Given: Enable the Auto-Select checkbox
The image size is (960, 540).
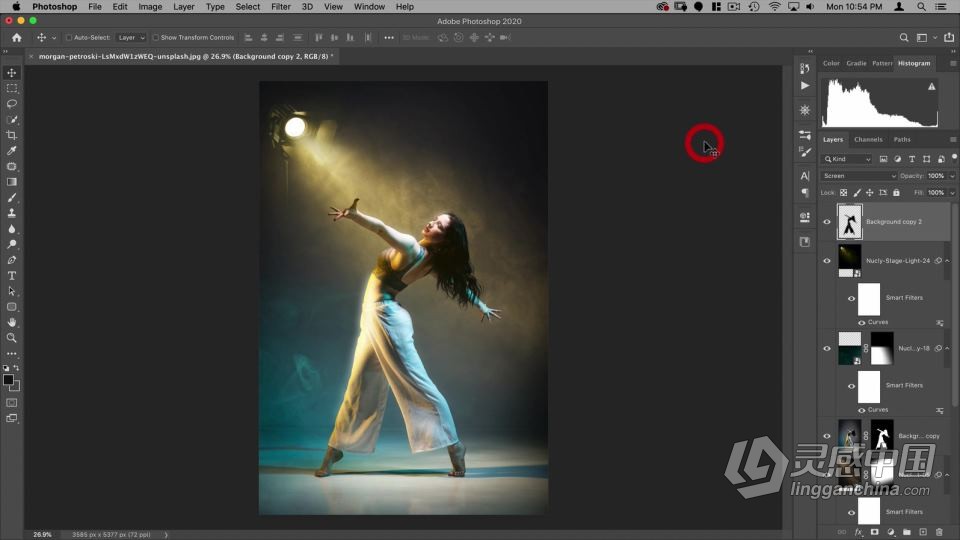Looking at the screenshot, I should (69, 38).
